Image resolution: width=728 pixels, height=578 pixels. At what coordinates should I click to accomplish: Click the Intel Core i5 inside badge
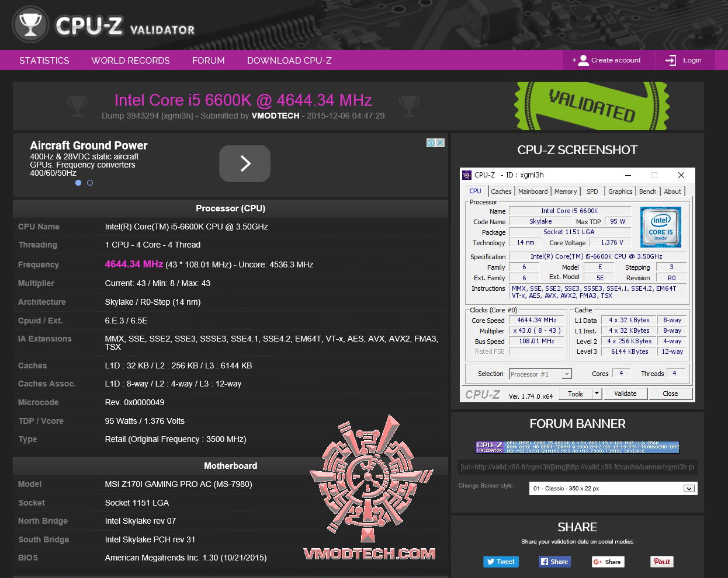[660, 227]
